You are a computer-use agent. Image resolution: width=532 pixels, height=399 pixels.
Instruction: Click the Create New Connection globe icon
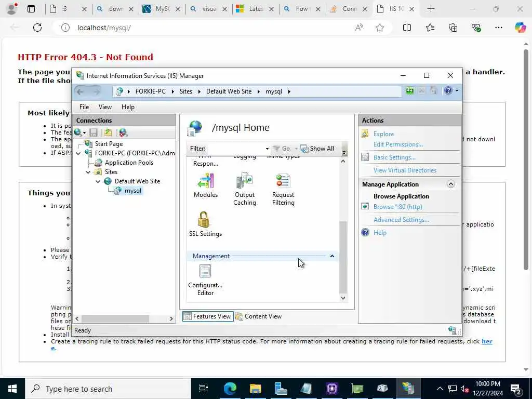[78, 132]
